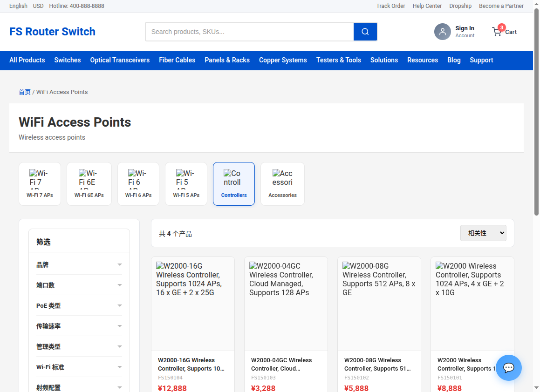Change the USD currency setting
Viewport: 540px width, 392px height.
pyautogui.click(x=38, y=6)
